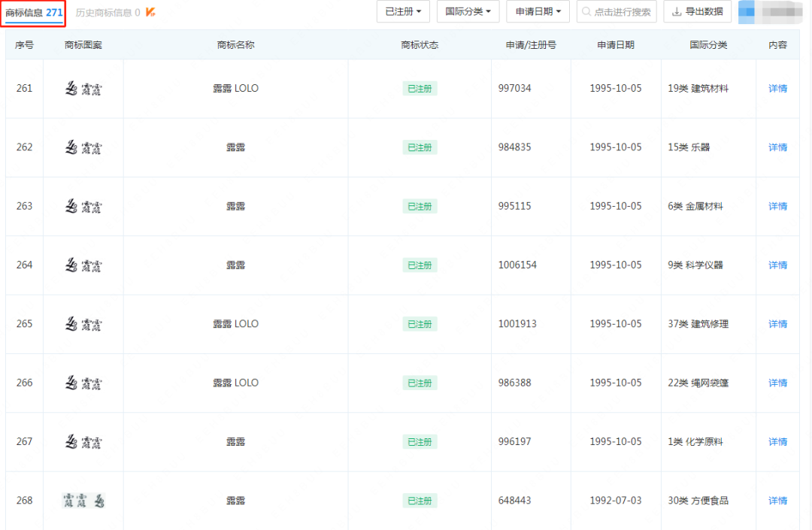Open trademark image thumbnail in row 268
The height and width of the screenshot is (530, 812).
(83, 501)
